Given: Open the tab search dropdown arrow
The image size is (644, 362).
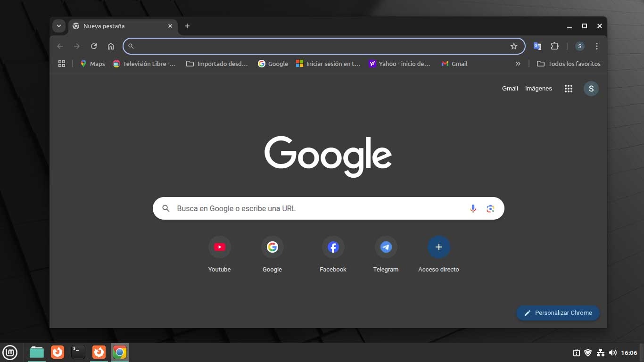Looking at the screenshot, I should 58,26.
